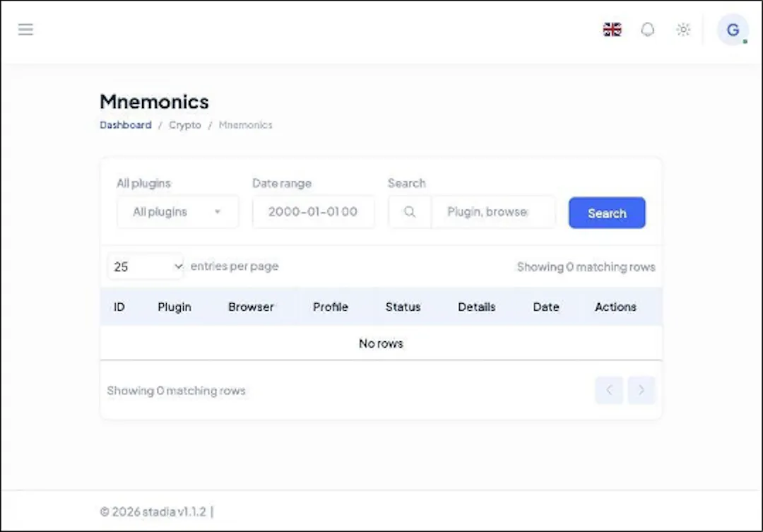The width and height of the screenshot is (763, 532).
Task: Click the Crypto breadcrumb
Action: tap(185, 125)
